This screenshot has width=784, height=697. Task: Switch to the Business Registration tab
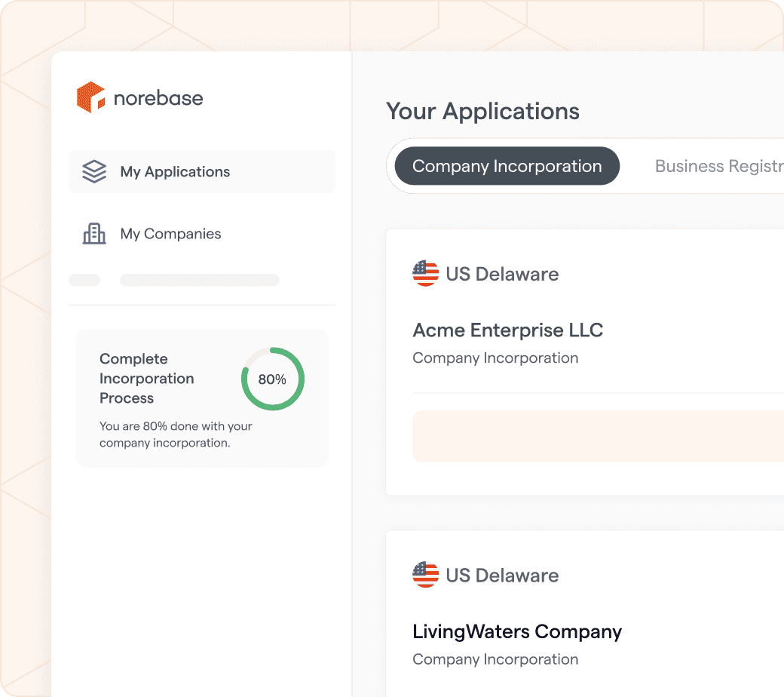tap(718, 166)
